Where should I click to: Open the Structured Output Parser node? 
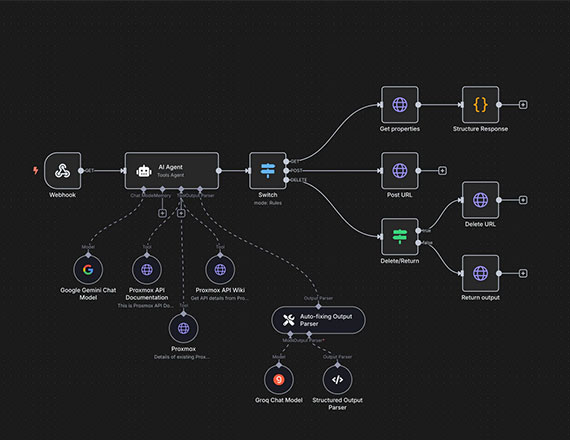337,380
